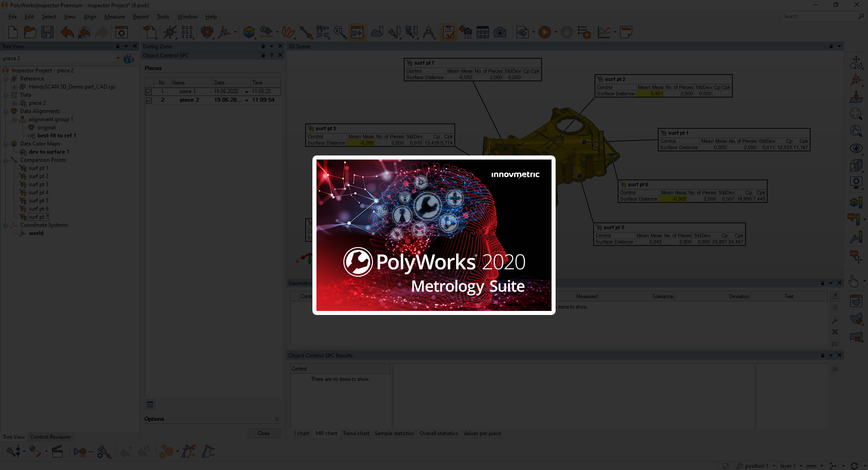Image resolution: width=868 pixels, height=470 pixels.
Task: Switch to the Control Reviewer tab
Action: tap(51, 437)
